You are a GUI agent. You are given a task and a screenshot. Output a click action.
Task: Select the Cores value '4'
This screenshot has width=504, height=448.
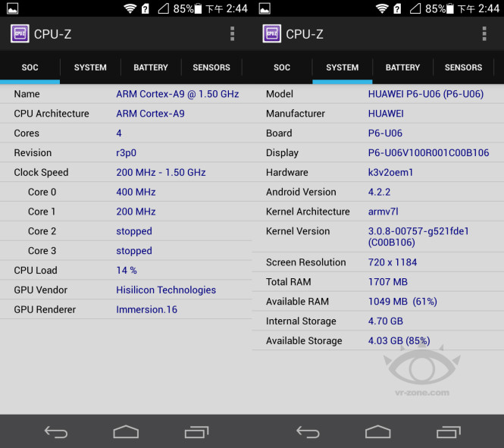pyautogui.click(x=119, y=133)
